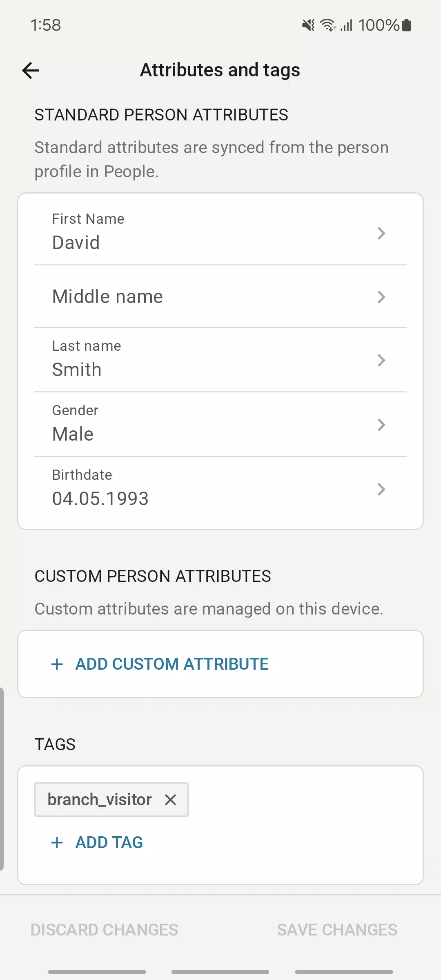441x980 pixels.
Task: Tap the battery icon in status bar
Action: (x=406, y=25)
